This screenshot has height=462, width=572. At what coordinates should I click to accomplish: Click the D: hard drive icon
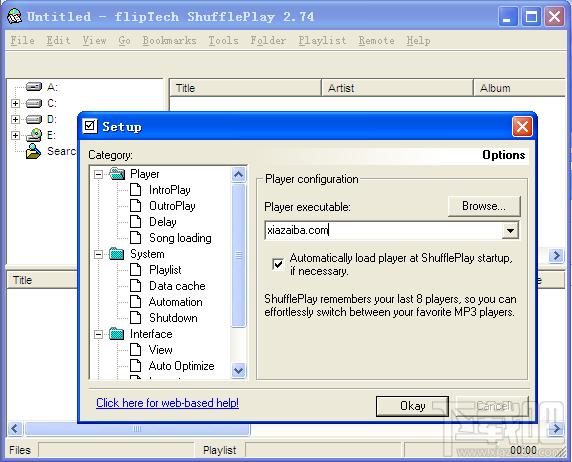click(x=34, y=119)
